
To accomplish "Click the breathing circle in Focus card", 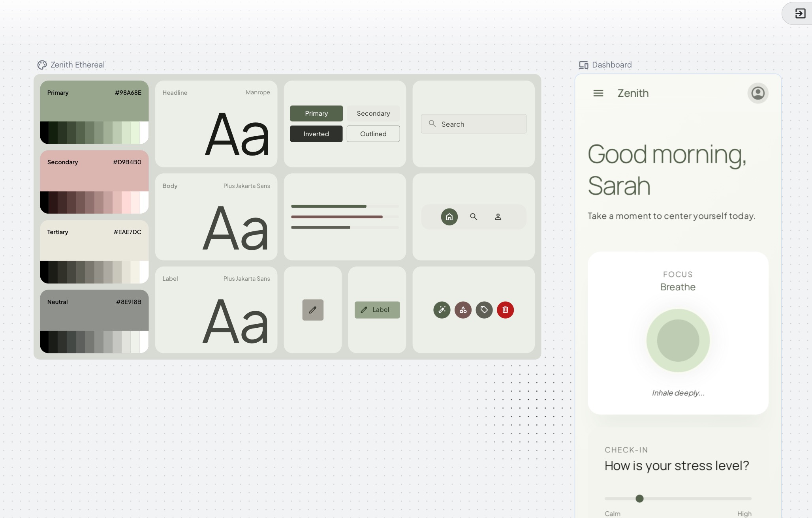I will 678,340.
